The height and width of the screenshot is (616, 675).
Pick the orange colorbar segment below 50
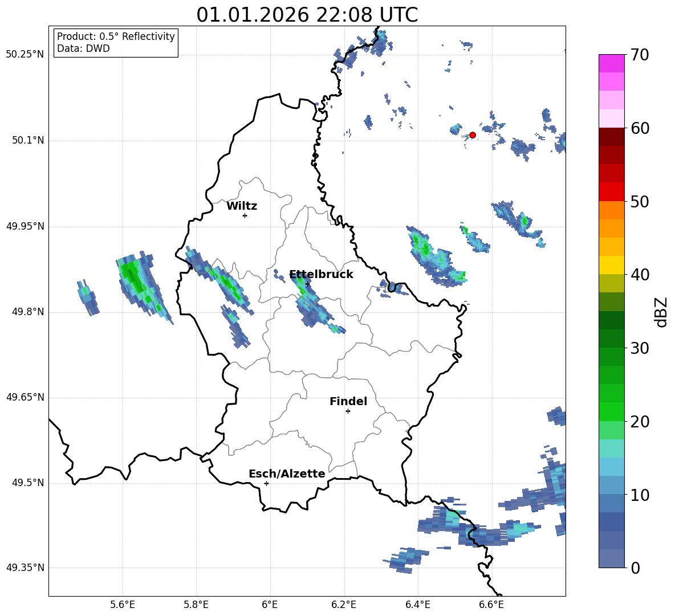click(611, 210)
